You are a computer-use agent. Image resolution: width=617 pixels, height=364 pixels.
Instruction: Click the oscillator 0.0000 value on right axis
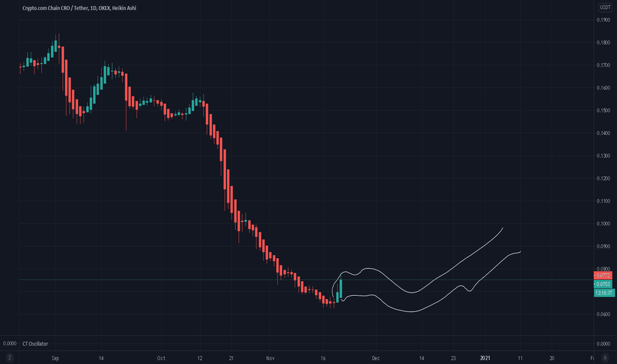[x=603, y=343]
